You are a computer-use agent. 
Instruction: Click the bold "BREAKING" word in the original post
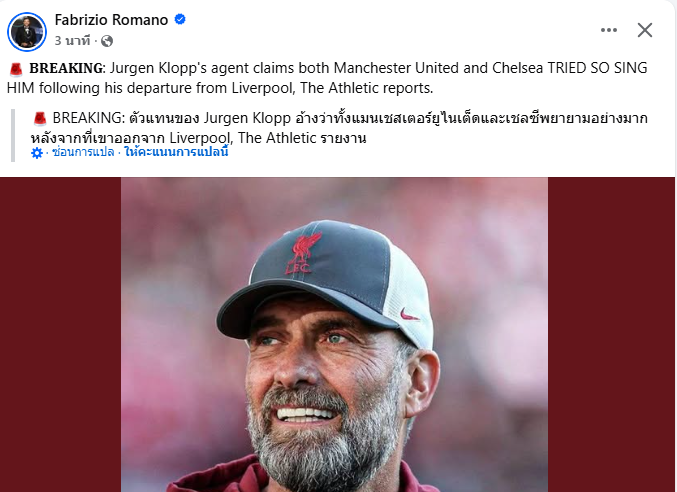pyautogui.click(x=66, y=68)
